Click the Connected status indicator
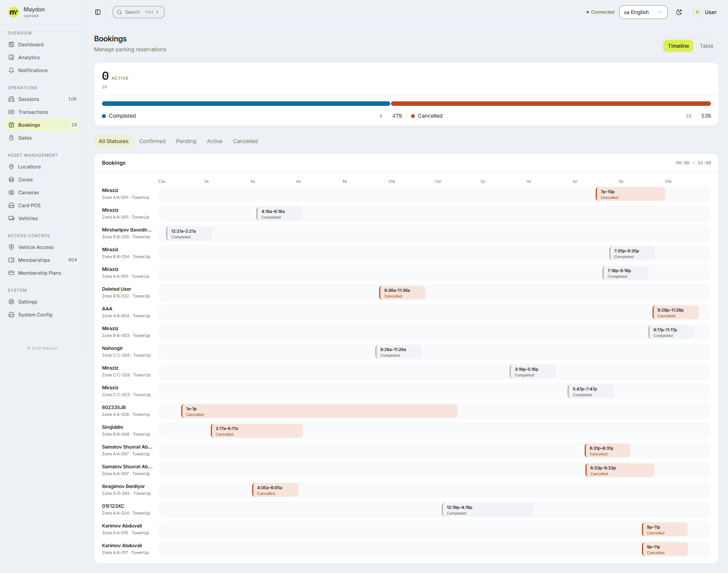 600,12
